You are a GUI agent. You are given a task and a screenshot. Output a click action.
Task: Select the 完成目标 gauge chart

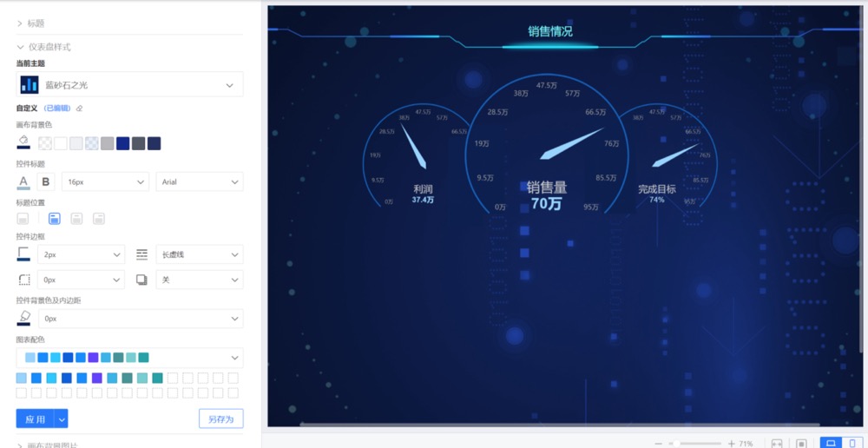[x=667, y=156]
